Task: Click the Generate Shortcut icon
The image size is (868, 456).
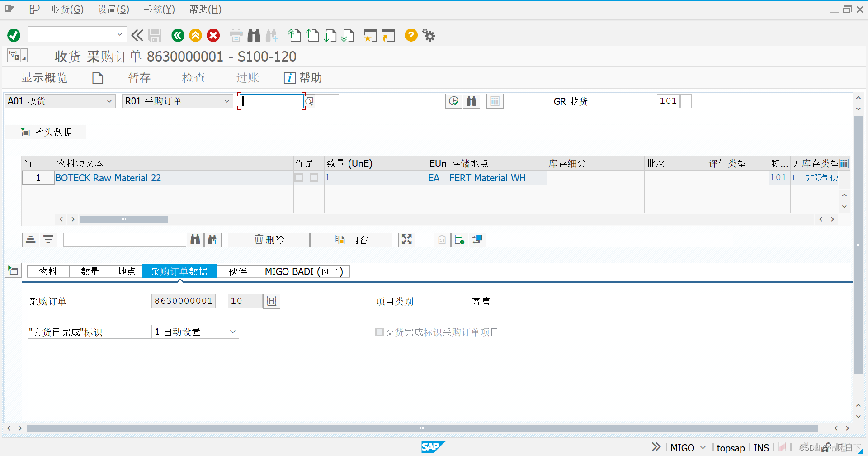Action: point(388,35)
